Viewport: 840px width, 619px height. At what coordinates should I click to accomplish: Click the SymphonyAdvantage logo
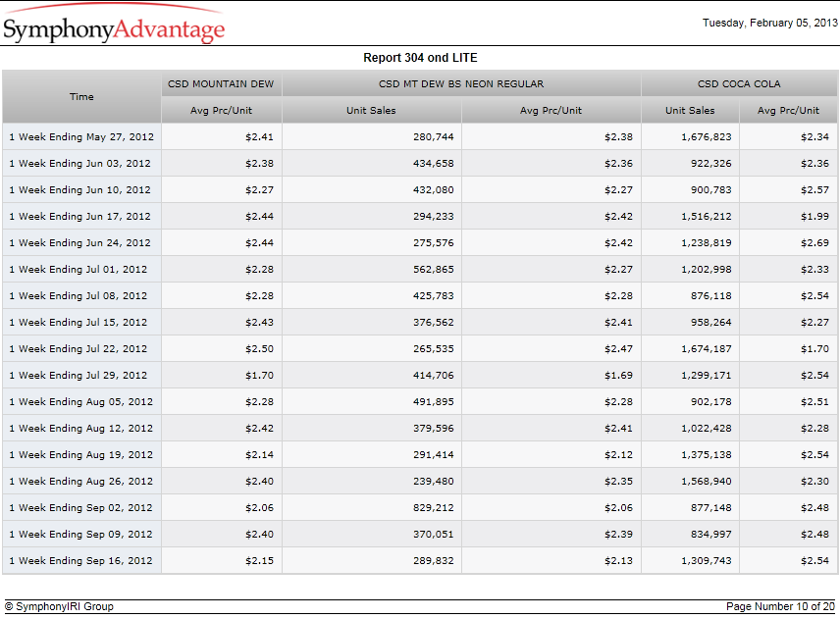click(x=114, y=25)
